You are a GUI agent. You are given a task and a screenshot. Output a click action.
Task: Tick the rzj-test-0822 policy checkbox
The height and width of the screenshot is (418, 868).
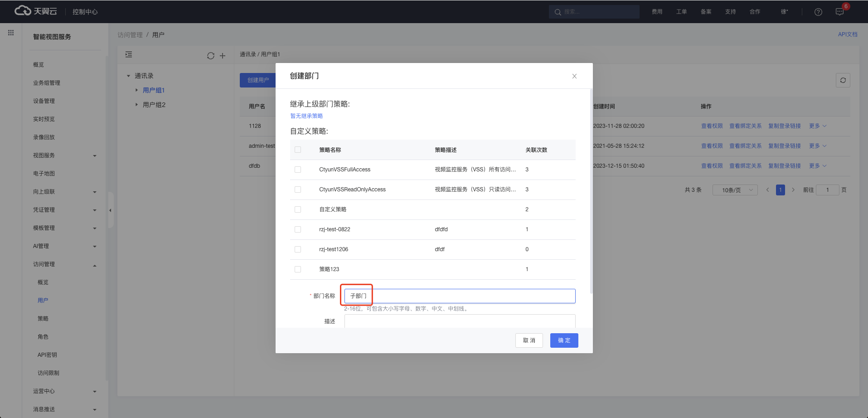(298, 229)
